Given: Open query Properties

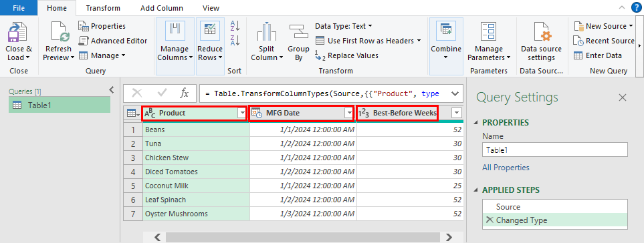Looking at the screenshot, I should (102, 26).
